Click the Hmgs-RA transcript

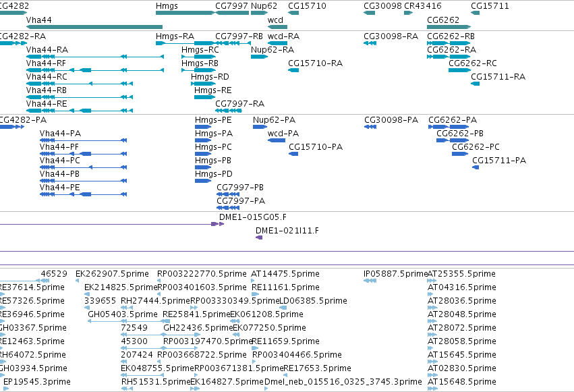coord(185,43)
